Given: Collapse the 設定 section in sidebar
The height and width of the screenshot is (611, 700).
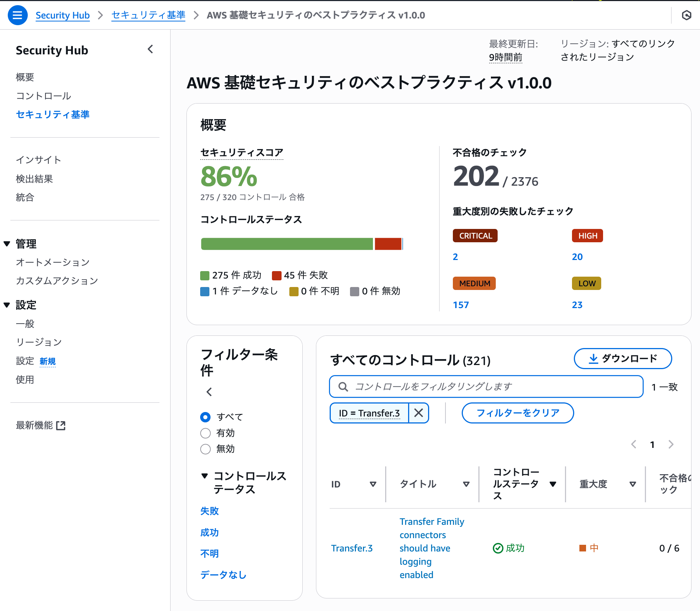Looking at the screenshot, I should tap(7, 305).
